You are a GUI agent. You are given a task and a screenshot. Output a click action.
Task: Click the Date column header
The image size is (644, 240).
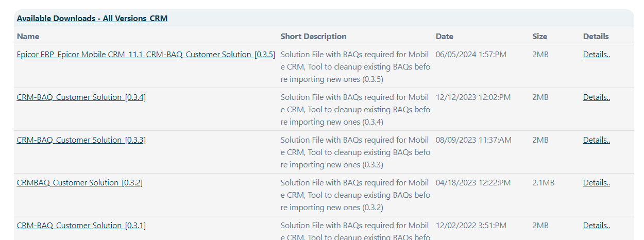point(445,37)
